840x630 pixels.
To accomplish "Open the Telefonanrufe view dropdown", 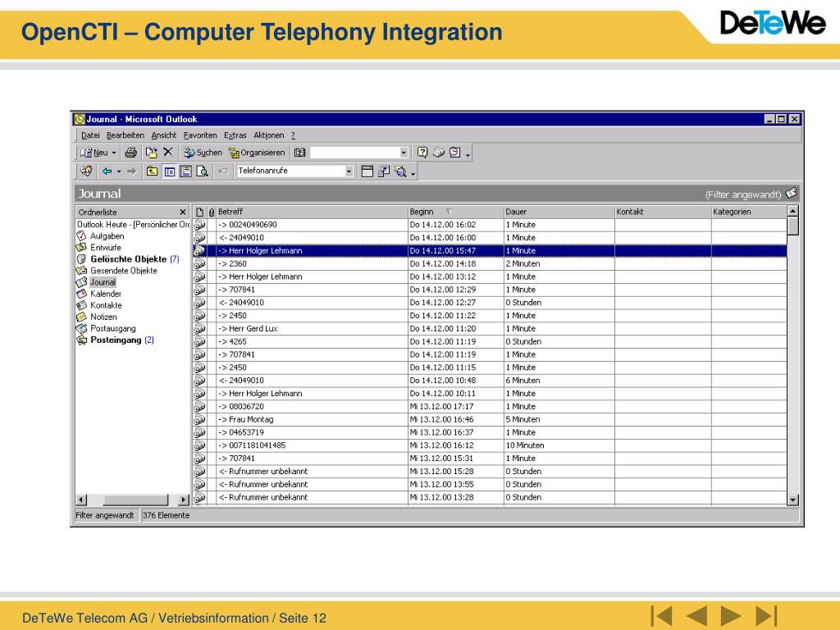I will (x=349, y=171).
